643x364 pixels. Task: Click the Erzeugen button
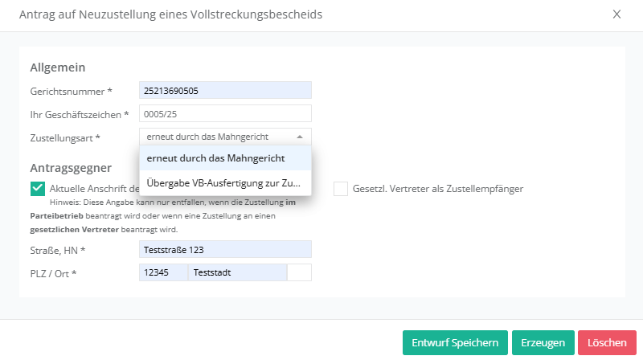543,342
